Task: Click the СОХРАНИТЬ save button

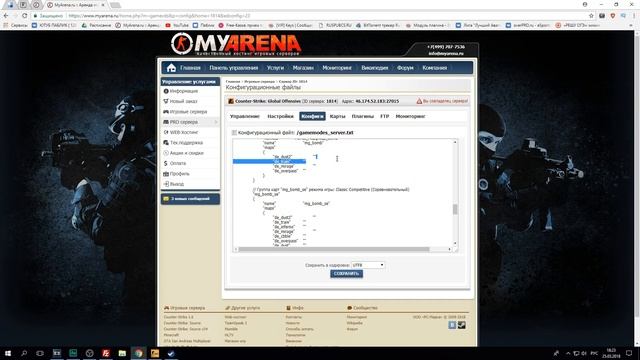Action: (346, 274)
